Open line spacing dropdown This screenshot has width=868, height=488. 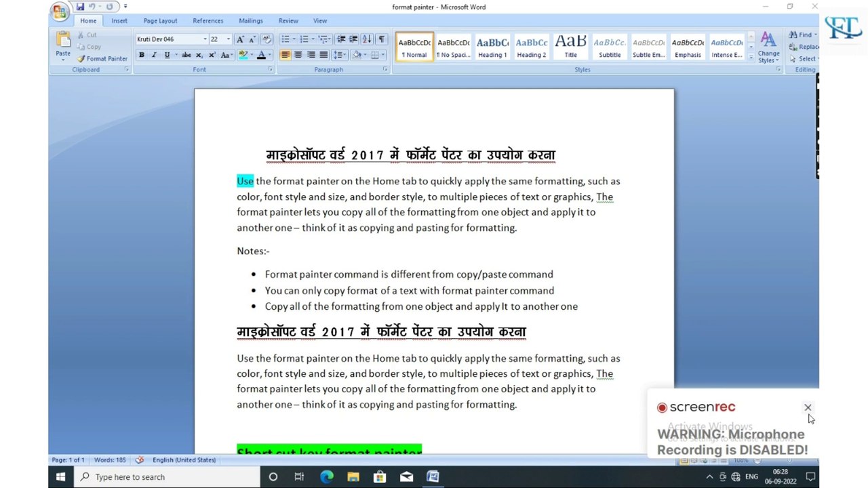pyautogui.click(x=340, y=55)
